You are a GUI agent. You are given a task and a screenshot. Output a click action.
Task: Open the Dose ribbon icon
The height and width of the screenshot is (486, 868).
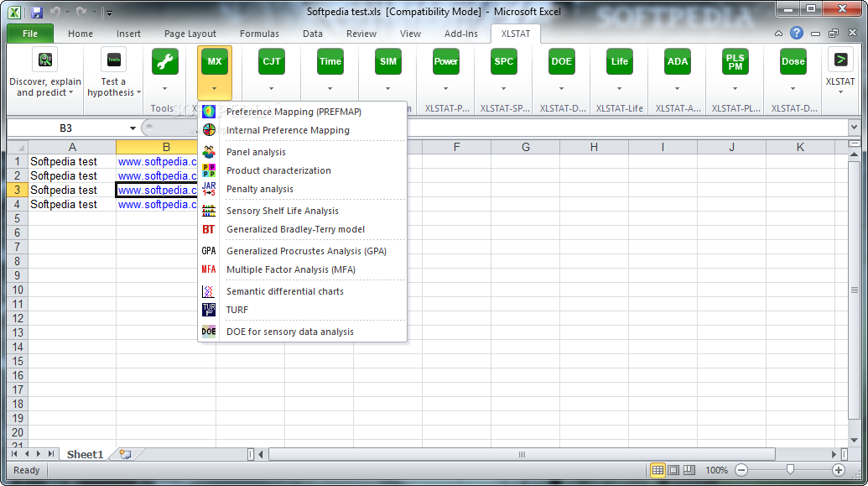click(x=793, y=61)
